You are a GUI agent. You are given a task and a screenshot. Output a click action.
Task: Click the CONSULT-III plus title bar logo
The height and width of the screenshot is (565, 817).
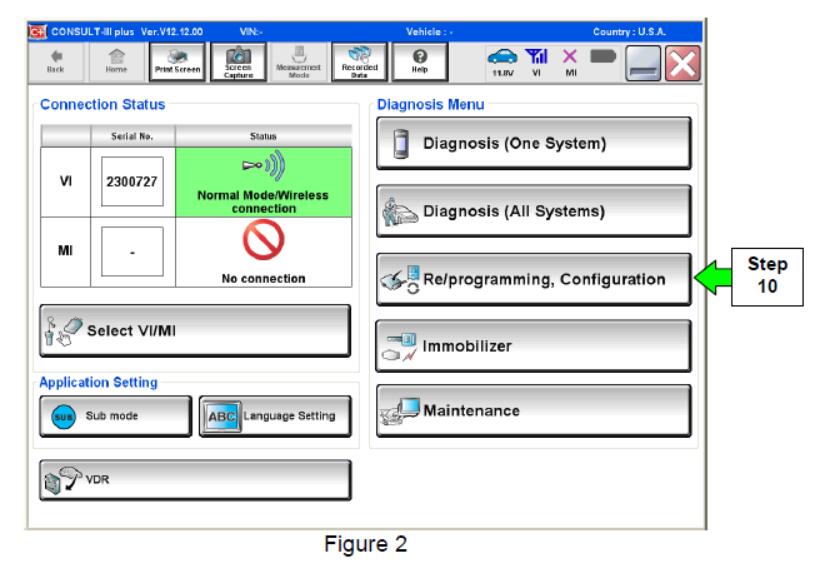tap(38, 31)
